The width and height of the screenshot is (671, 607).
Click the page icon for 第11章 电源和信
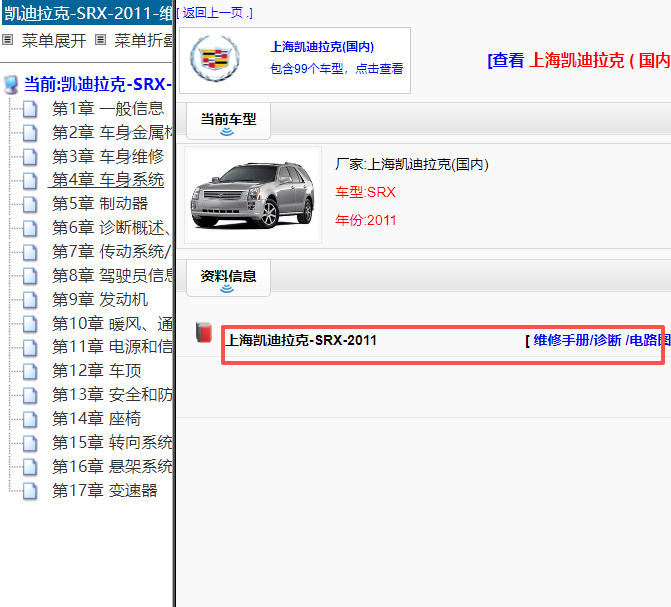pos(30,348)
